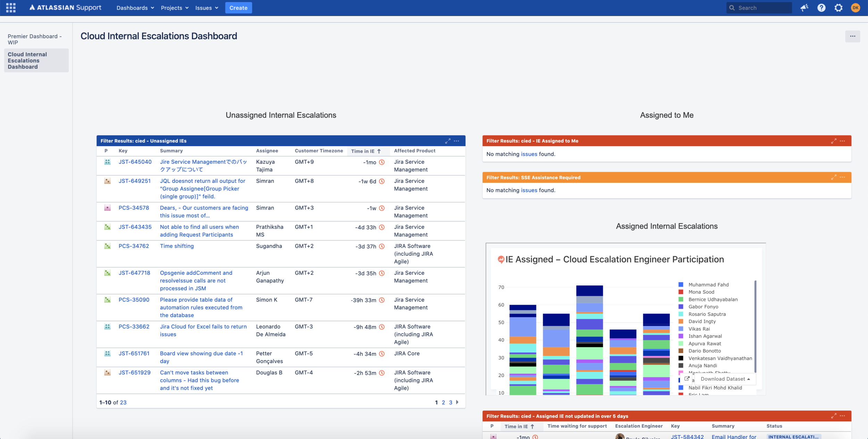Image resolution: width=868 pixels, height=439 pixels.
Task: Sort by Affected Product column header
Action: coord(415,151)
